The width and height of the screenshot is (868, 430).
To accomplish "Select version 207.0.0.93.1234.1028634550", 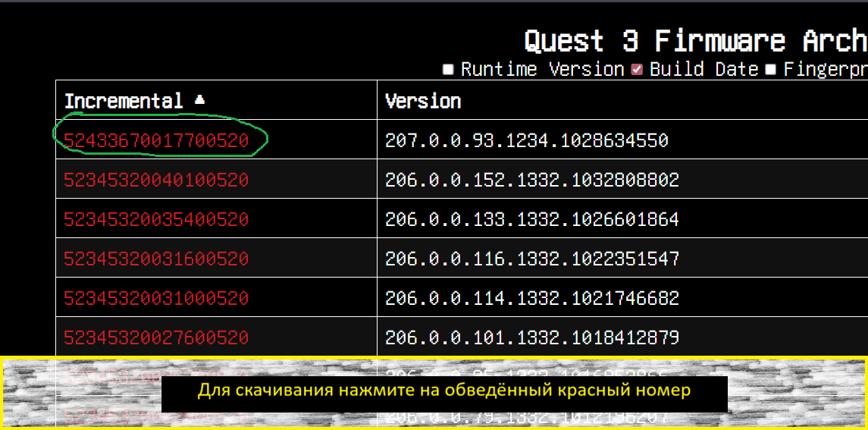I will [x=526, y=141].
